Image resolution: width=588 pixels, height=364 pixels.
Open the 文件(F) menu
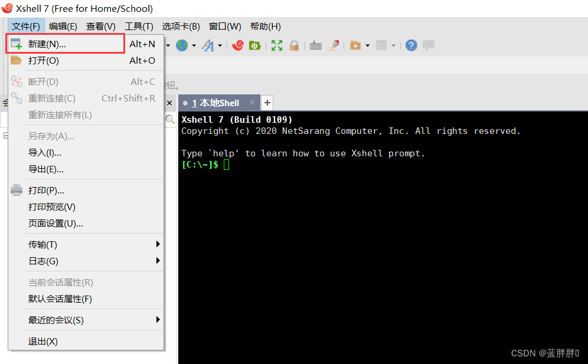26,26
